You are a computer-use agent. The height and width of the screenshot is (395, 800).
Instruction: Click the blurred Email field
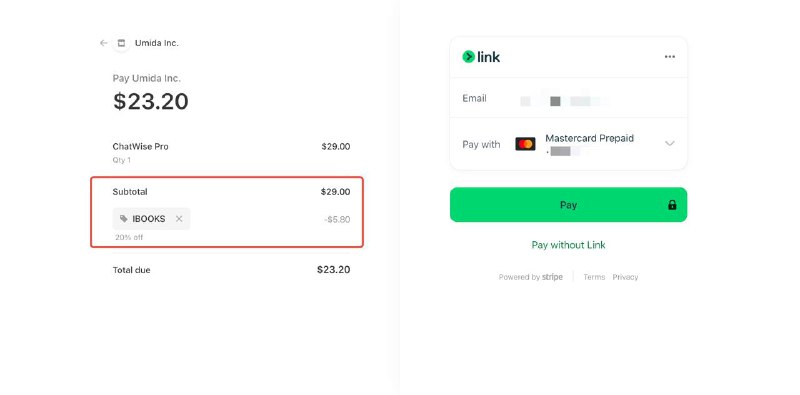pos(568,98)
